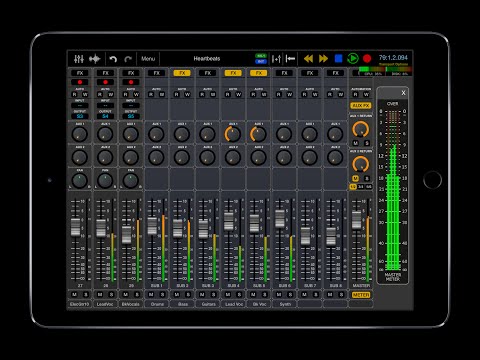
Task: Click the redo arrow
Action: pyautogui.click(x=128, y=59)
